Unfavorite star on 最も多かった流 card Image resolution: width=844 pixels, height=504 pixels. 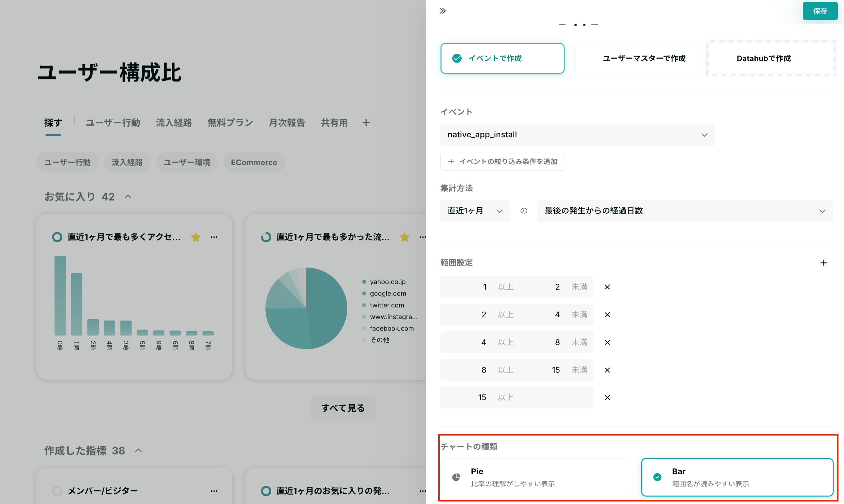(x=404, y=237)
